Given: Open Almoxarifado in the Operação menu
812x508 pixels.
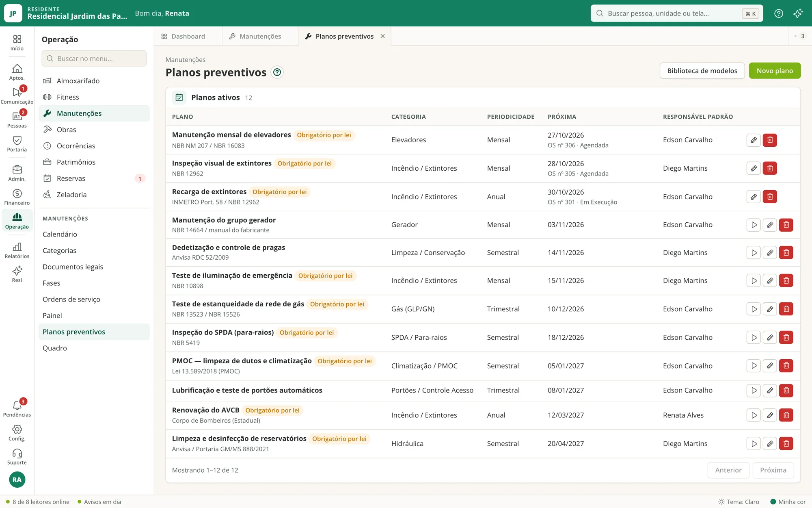Looking at the screenshot, I should [94, 81].
